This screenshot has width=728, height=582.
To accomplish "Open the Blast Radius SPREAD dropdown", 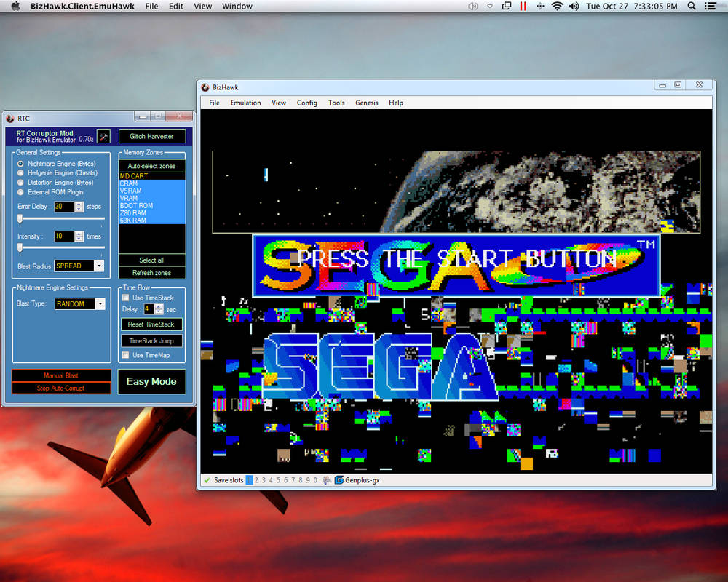I will [99, 266].
